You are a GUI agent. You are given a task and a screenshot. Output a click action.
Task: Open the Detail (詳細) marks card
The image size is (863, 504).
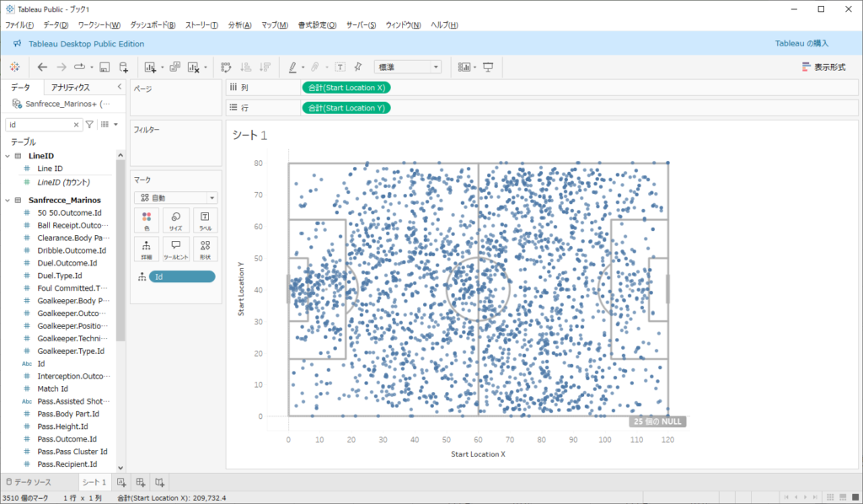pyautogui.click(x=147, y=249)
